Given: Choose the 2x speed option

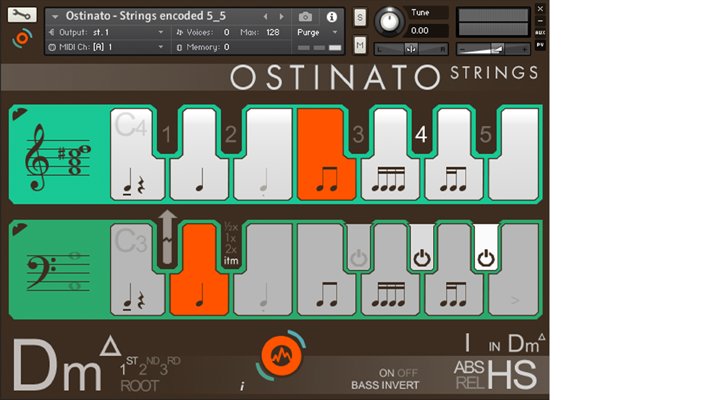Looking at the screenshot, I should pos(230,250).
